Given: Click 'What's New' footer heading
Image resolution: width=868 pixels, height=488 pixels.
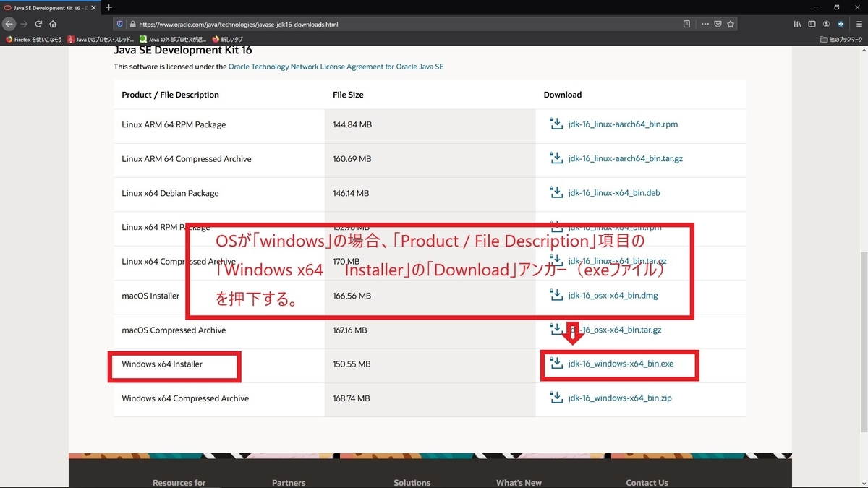Looking at the screenshot, I should 519,483.
